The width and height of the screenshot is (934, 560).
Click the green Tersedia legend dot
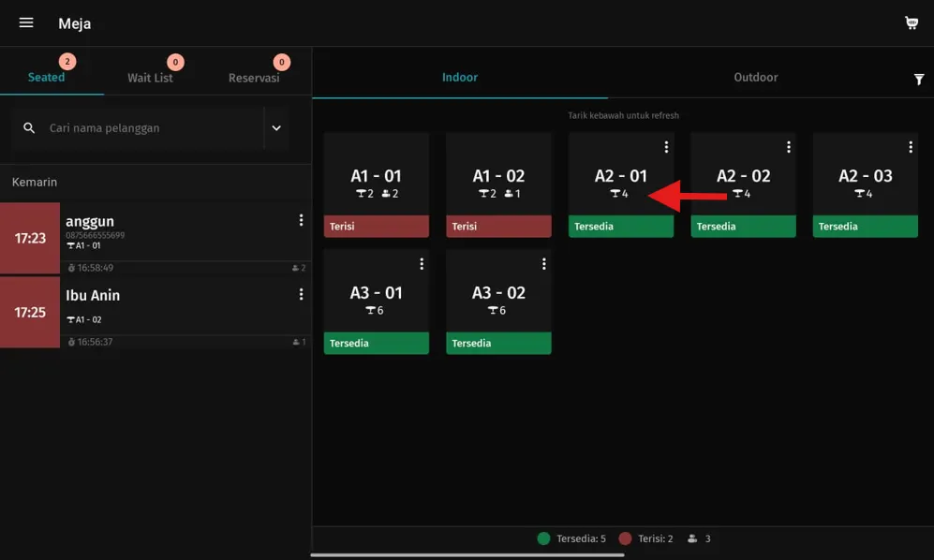pyautogui.click(x=543, y=538)
